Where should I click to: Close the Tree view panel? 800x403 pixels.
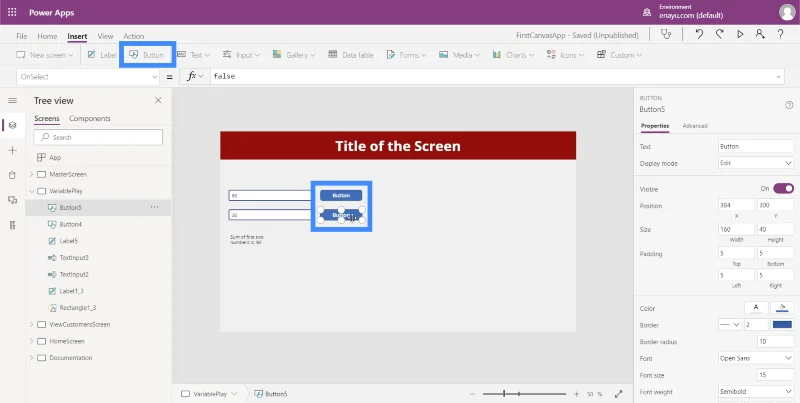(x=158, y=100)
